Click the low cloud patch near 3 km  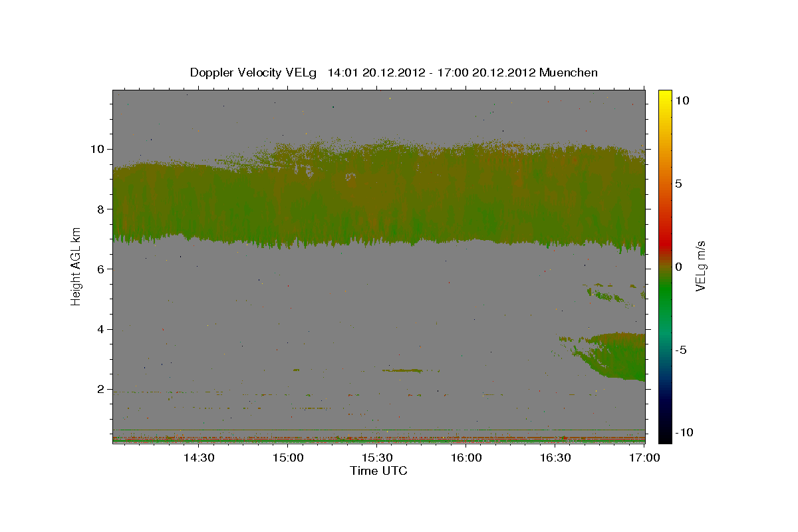click(612, 356)
